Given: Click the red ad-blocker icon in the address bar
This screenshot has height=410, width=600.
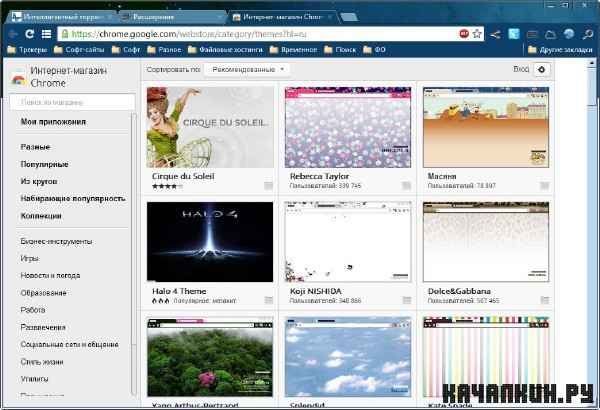Looking at the screenshot, I should click(x=464, y=34).
